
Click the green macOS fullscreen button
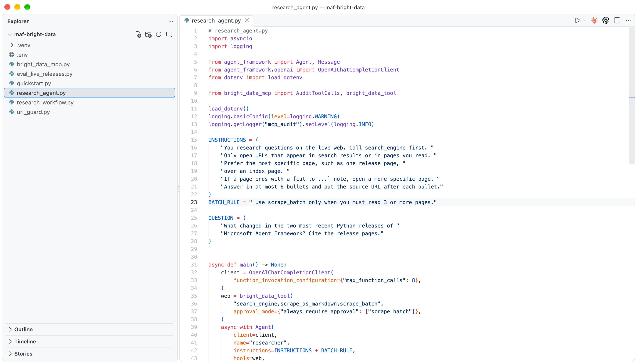coord(27,7)
